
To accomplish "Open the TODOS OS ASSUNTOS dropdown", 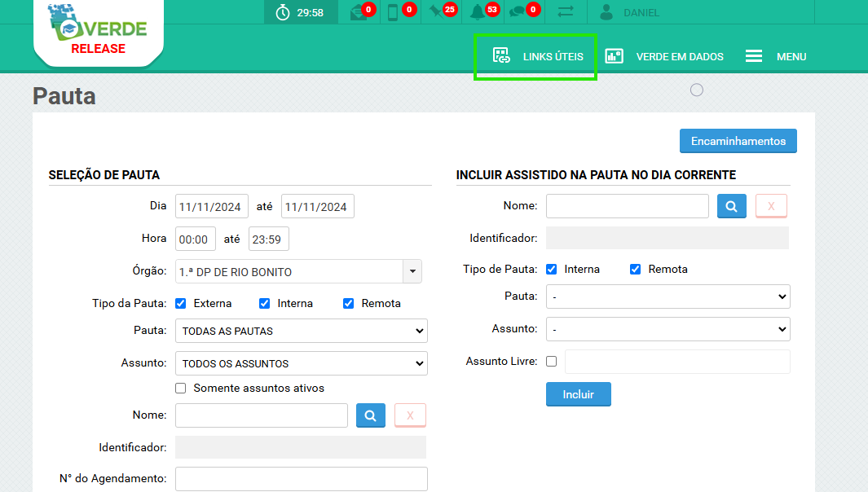I will [301, 363].
